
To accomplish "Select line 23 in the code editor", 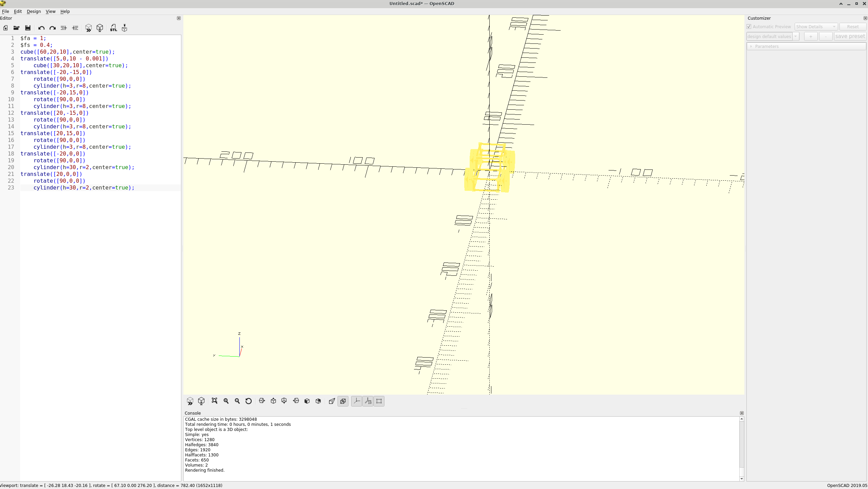I will [84, 188].
